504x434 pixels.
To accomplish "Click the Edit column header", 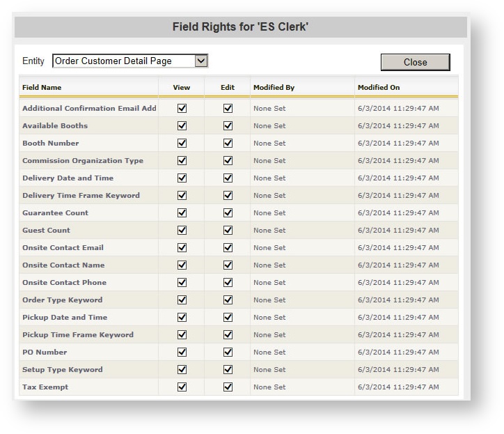I will pyautogui.click(x=228, y=88).
